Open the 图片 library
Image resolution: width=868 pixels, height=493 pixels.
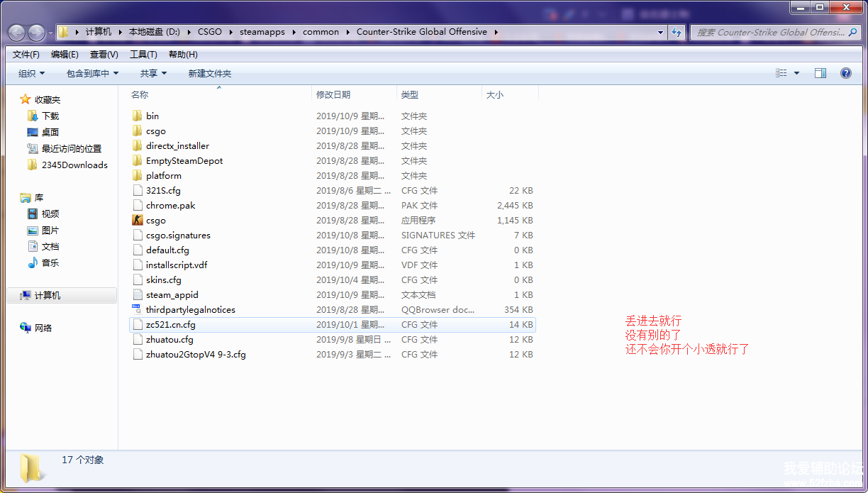(x=50, y=230)
